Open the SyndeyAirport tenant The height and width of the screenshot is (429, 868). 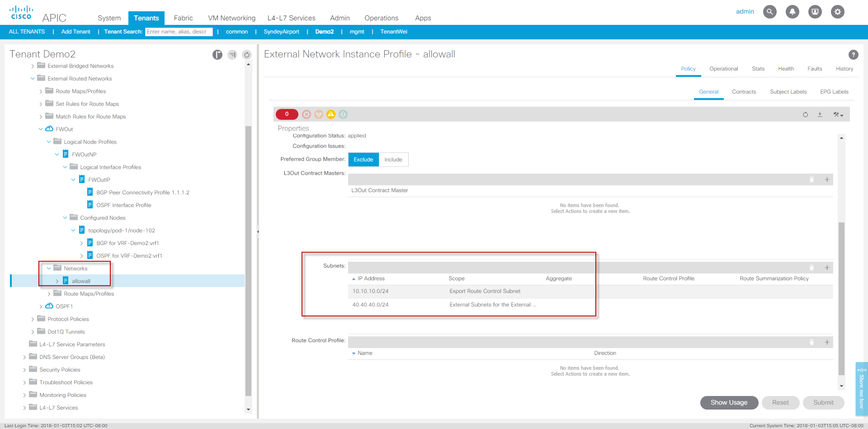point(281,32)
